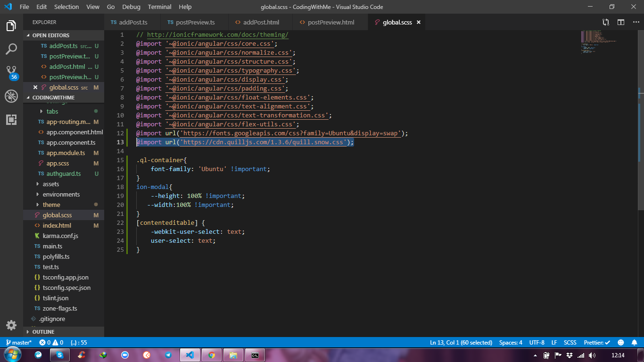Close global.scss in Open Editors list

point(35,87)
